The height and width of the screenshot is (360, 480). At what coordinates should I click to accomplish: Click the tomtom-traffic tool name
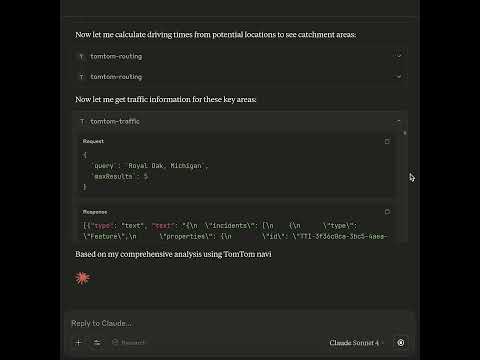click(115, 122)
